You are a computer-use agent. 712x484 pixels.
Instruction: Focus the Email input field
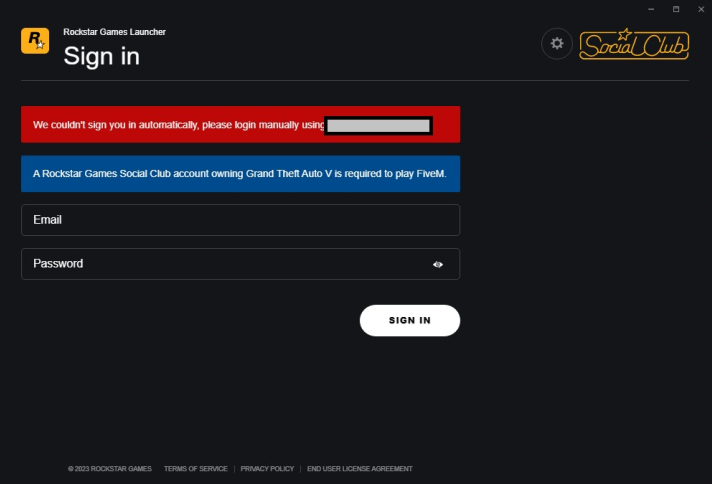(x=241, y=220)
